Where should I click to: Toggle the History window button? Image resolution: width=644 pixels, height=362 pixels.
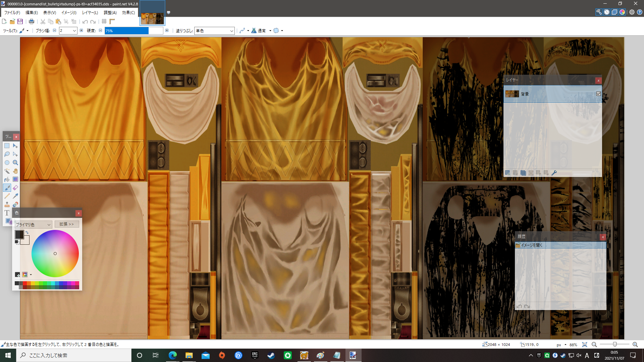pyautogui.click(x=607, y=12)
